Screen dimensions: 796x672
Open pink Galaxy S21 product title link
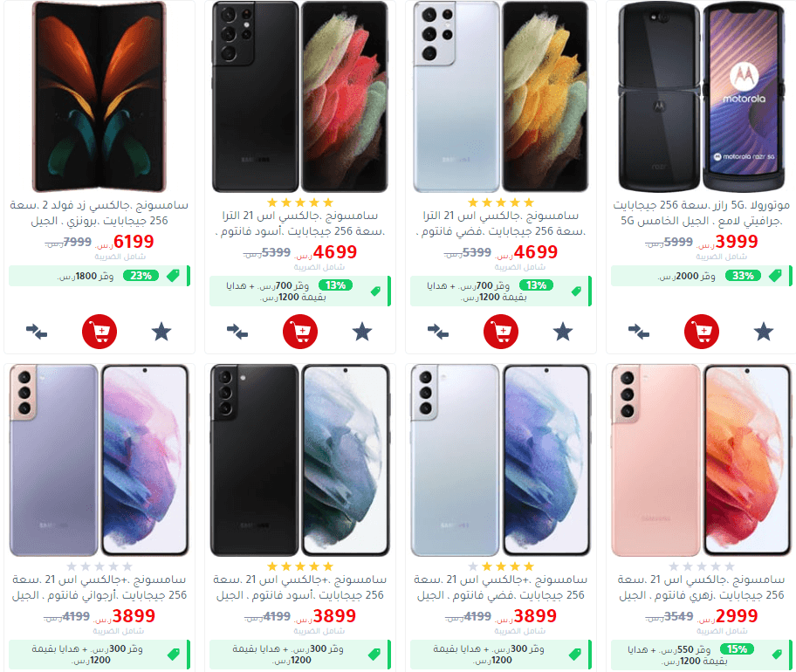click(702, 587)
